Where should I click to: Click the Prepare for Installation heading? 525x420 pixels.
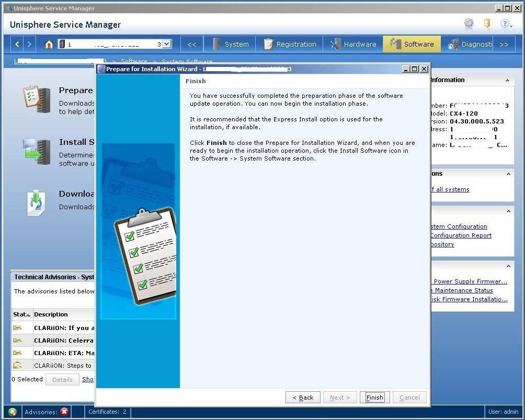point(76,90)
